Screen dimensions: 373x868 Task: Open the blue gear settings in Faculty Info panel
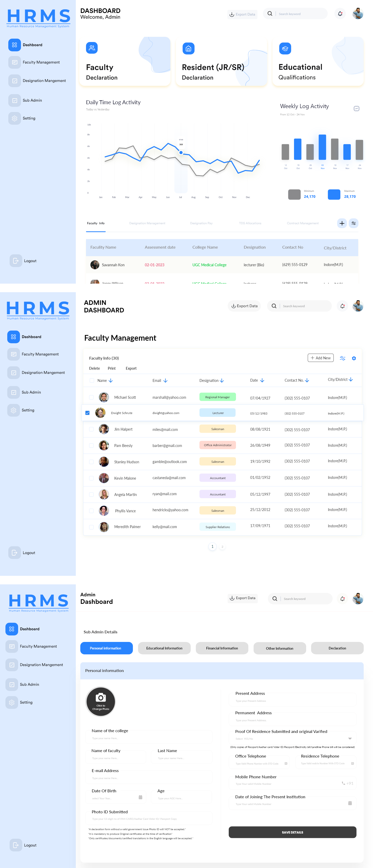(354, 358)
